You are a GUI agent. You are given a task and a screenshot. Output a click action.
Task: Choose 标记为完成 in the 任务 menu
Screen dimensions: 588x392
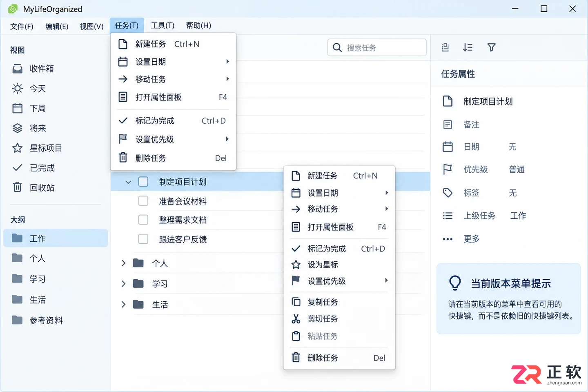[x=173, y=121]
